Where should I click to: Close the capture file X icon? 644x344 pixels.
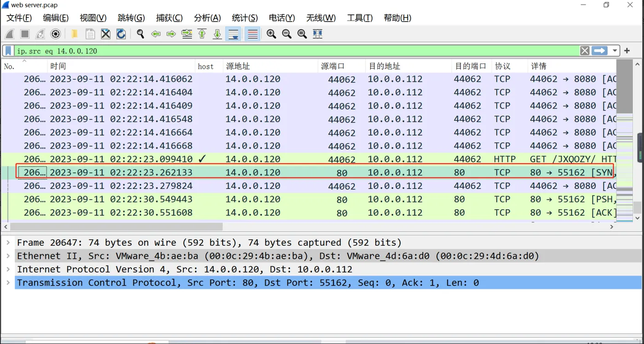pos(106,34)
